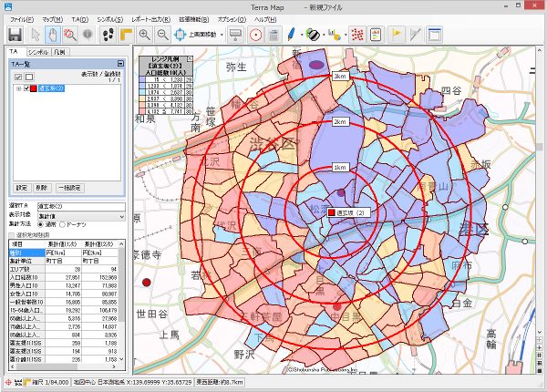Screen dimensions: 547x392
Task: Click the uncheck-all empty box icon
Action: click(29, 77)
